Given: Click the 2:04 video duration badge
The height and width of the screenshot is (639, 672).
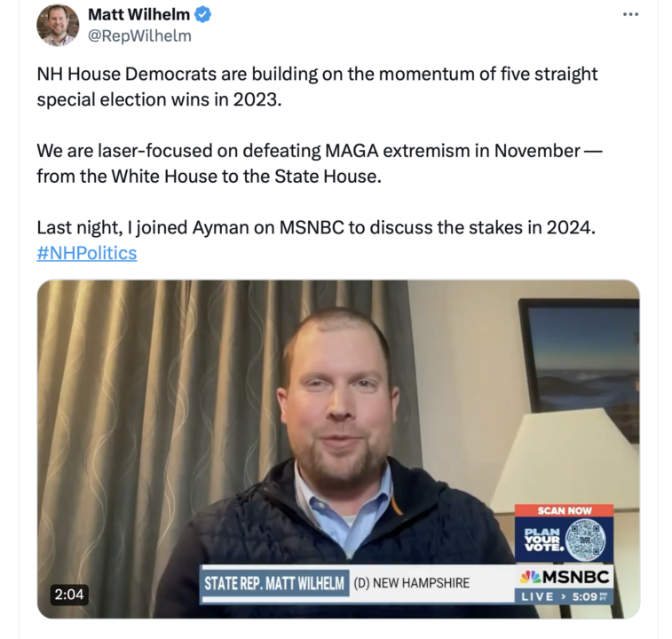Looking at the screenshot, I should [x=69, y=595].
